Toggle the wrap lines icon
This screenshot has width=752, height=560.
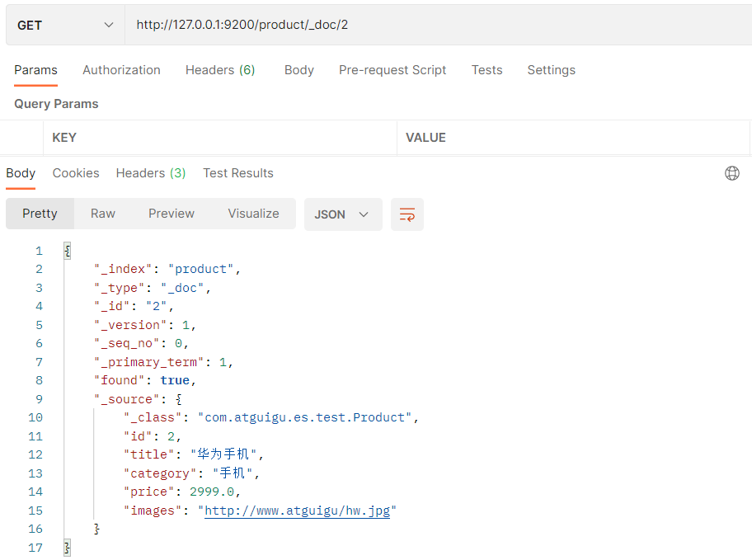click(407, 214)
